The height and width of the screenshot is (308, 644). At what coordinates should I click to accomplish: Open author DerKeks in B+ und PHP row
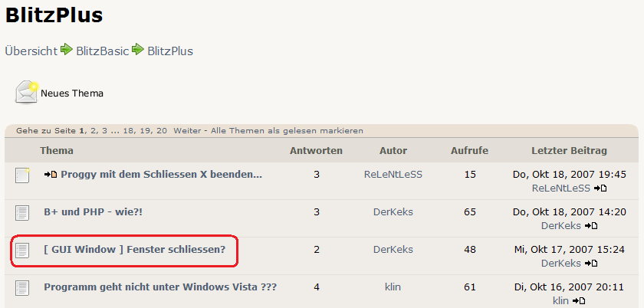pyautogui.click(x=393, y=212)
